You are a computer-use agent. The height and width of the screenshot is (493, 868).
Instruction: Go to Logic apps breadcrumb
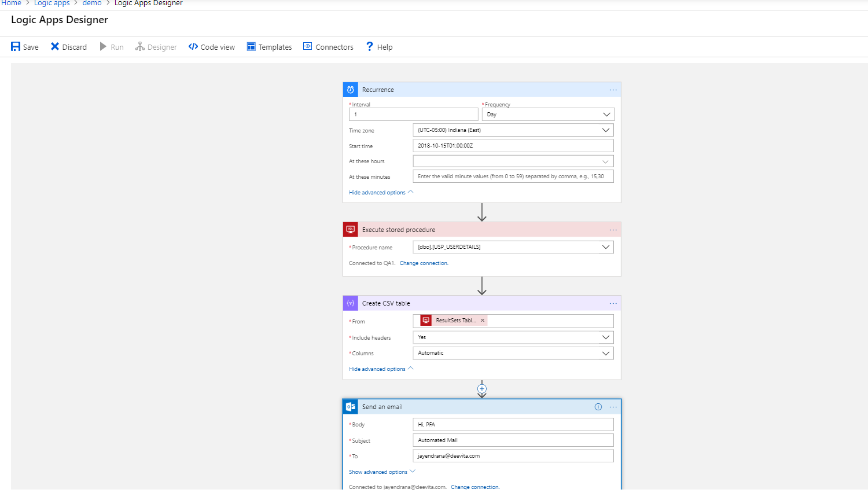tap(52, 3)
